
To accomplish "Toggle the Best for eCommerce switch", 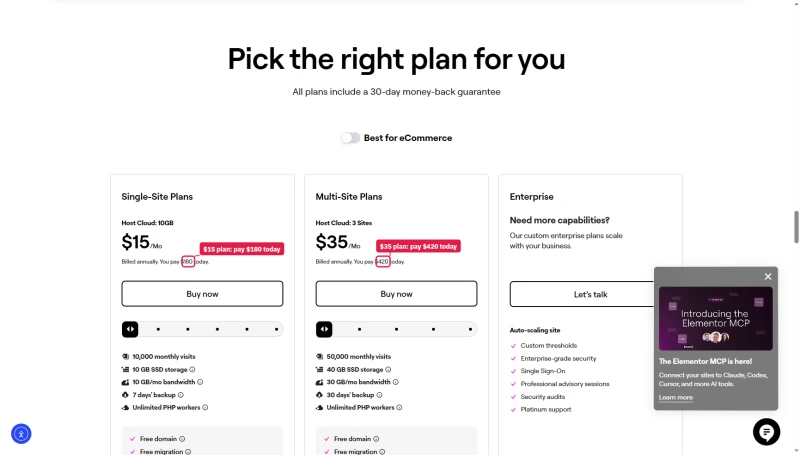I will click(351, 138).
